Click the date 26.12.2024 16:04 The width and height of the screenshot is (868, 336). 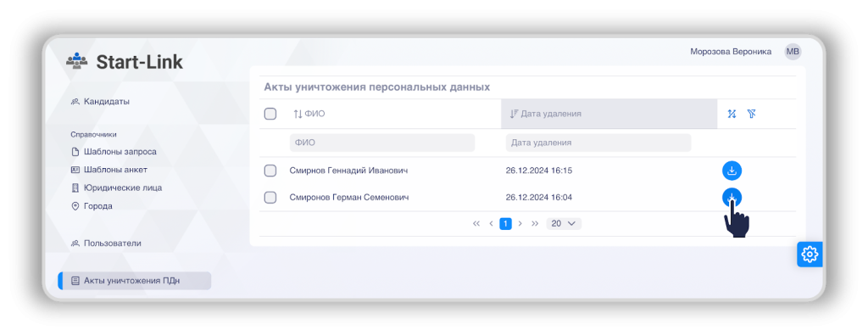(538, 197)
